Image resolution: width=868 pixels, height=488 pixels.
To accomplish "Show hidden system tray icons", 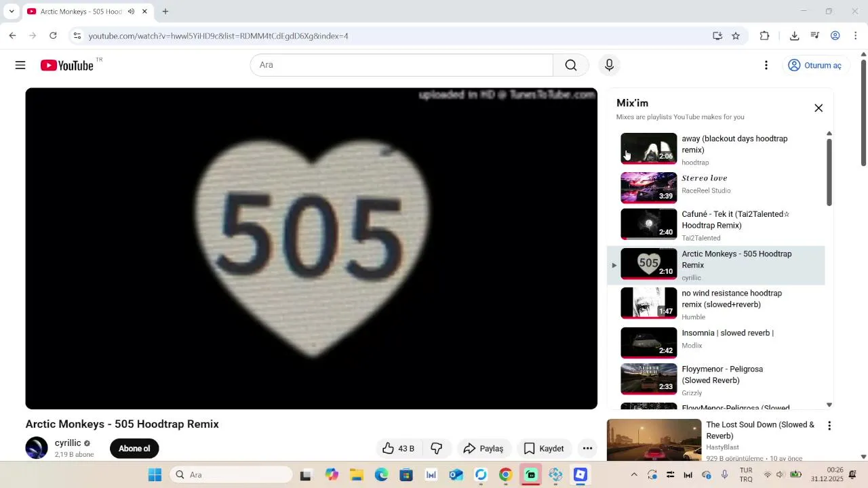I will [x=634, y=475].
